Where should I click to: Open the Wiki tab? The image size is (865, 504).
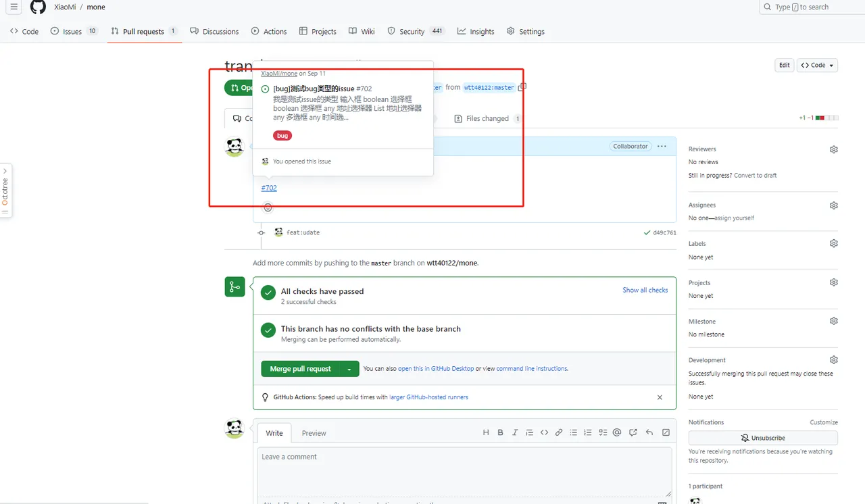click(x=362, y=32)
